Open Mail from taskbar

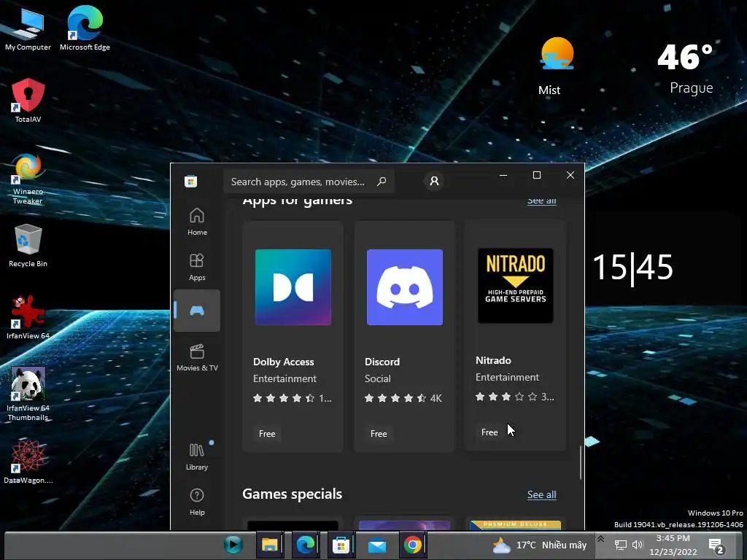tap(377, 545)
